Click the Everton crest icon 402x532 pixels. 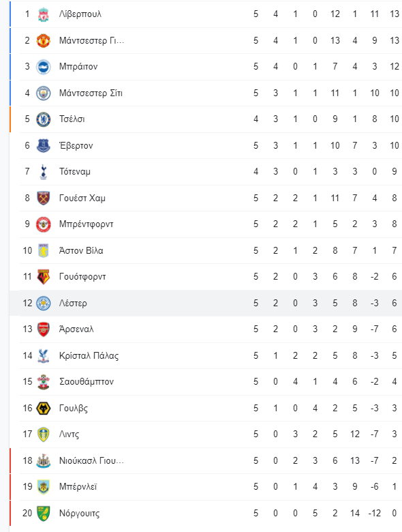(x=44, y=145)
